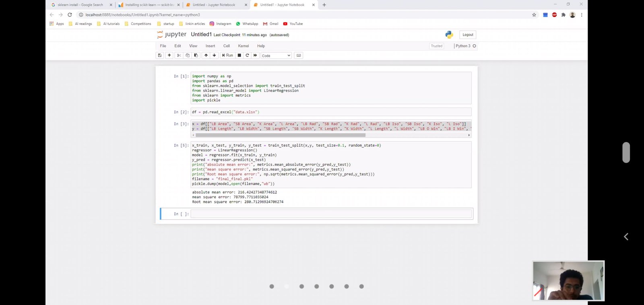Open the Kernel menu
Viewport: 644px width, 305px height.
[244, 46]
